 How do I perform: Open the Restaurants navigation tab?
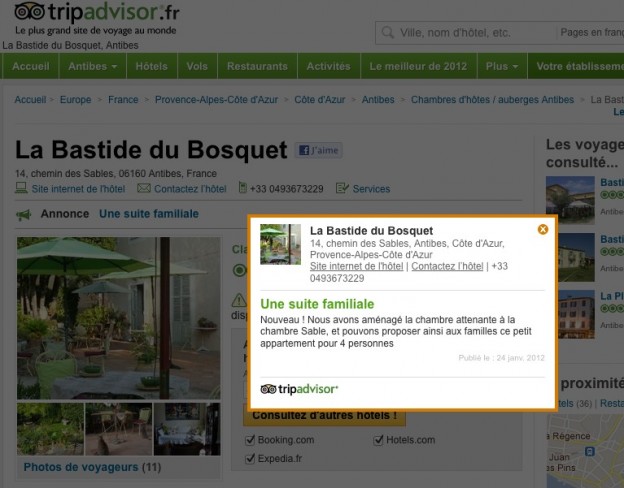257,67
